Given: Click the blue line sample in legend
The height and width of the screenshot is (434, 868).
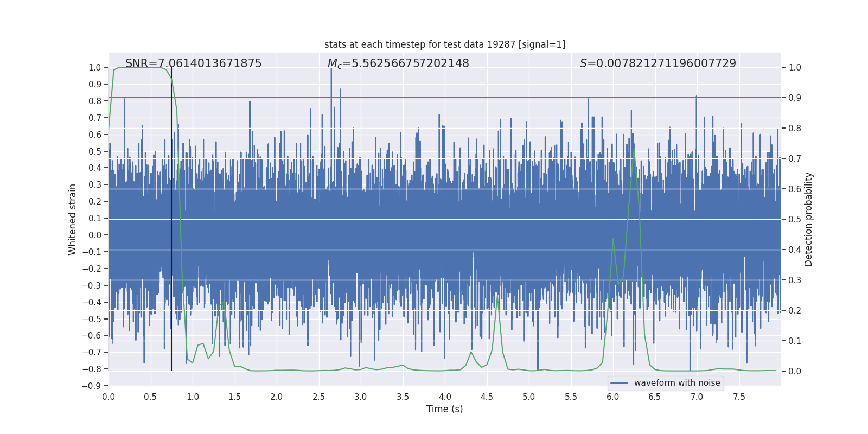Looking at the screenshot, I should [x=619, y=383].
